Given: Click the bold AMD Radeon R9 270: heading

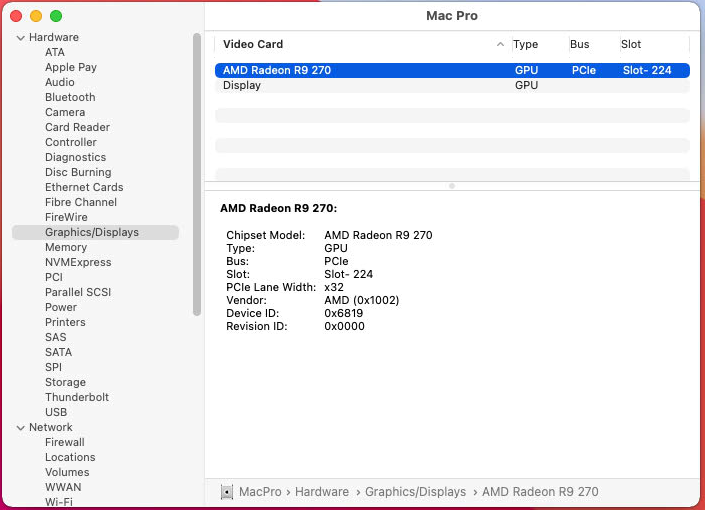Looking at the screenshot, I should point(278,208).
